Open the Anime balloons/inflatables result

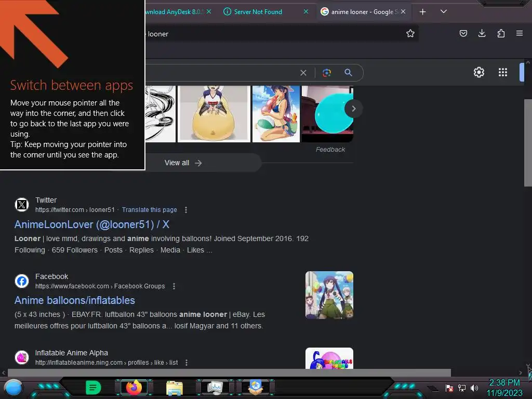click(75, 300)
